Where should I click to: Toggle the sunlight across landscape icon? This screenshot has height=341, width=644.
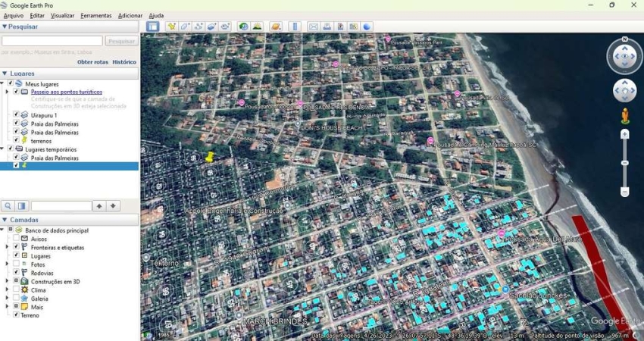(257, 27)
